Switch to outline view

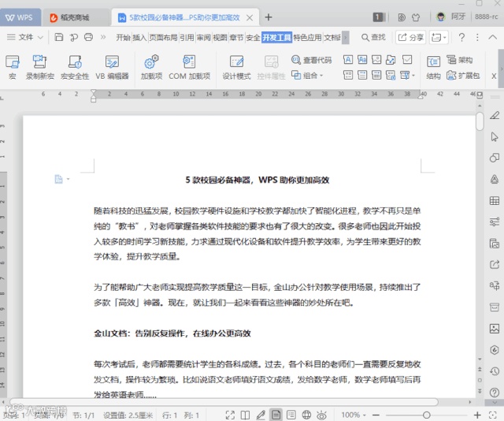tap(291, 415)
